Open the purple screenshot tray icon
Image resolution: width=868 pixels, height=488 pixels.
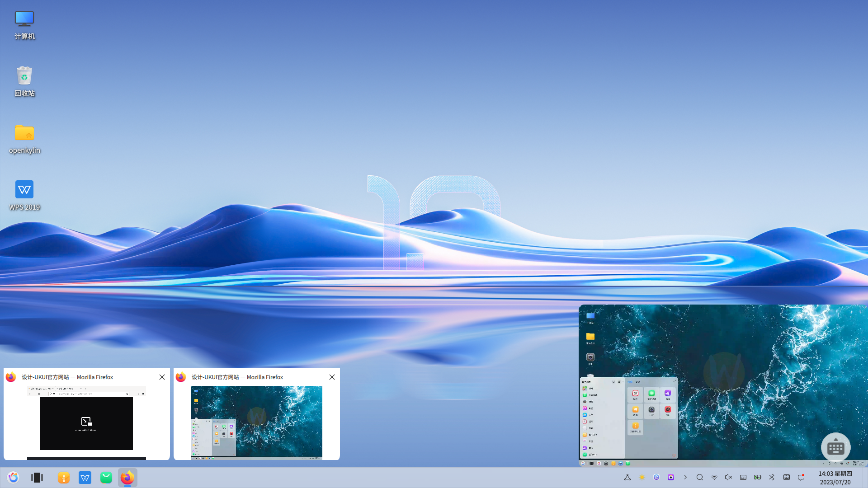pos(671,477)
